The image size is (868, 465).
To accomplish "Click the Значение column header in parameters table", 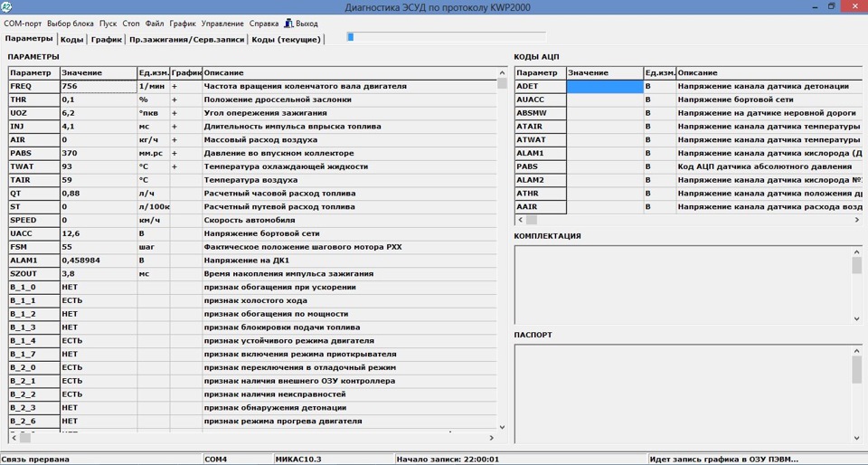I will click(x=99, y=72).
